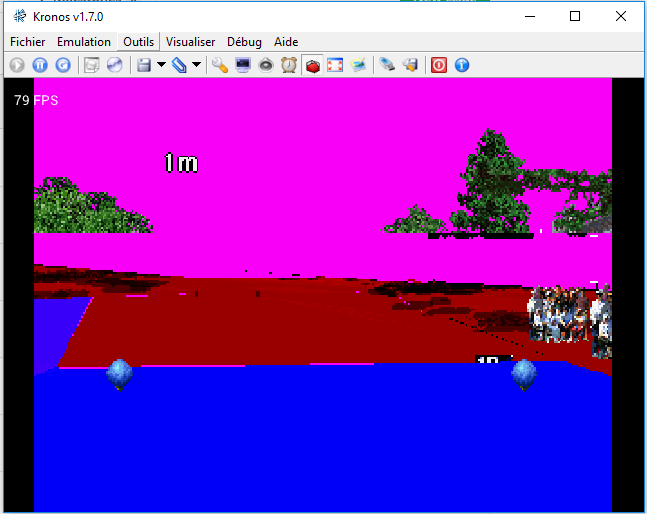Open the Emulation menu

coord(84,42)
